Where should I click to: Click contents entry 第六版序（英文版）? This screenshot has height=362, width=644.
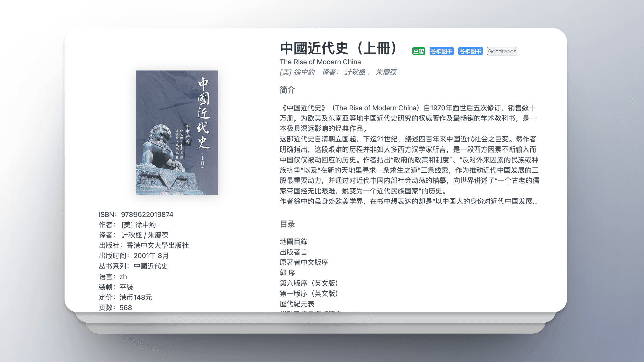[x=311, y=283]
